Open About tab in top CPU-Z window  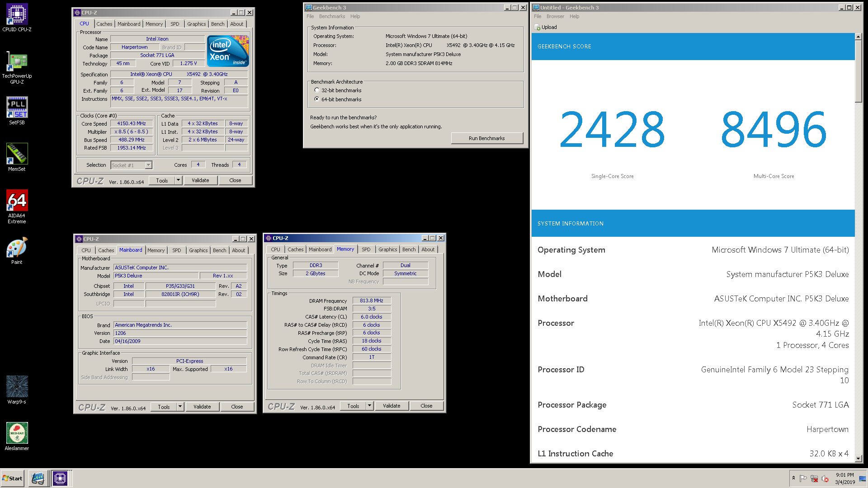236,24
